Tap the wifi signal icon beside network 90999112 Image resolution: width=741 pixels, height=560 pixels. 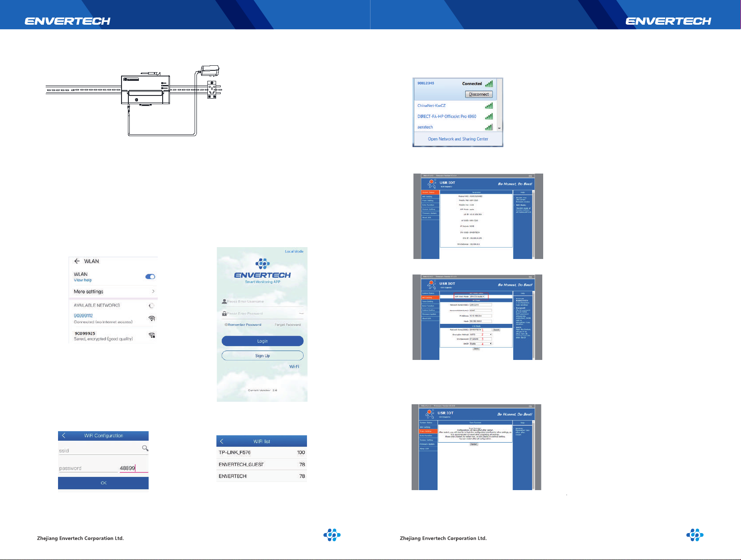(x=152, y=318)
